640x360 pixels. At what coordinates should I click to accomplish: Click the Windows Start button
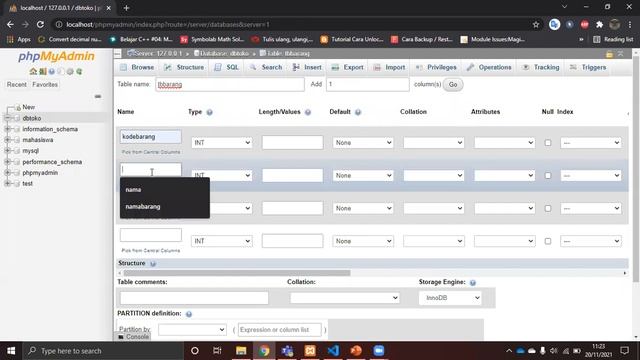point(11,351)
